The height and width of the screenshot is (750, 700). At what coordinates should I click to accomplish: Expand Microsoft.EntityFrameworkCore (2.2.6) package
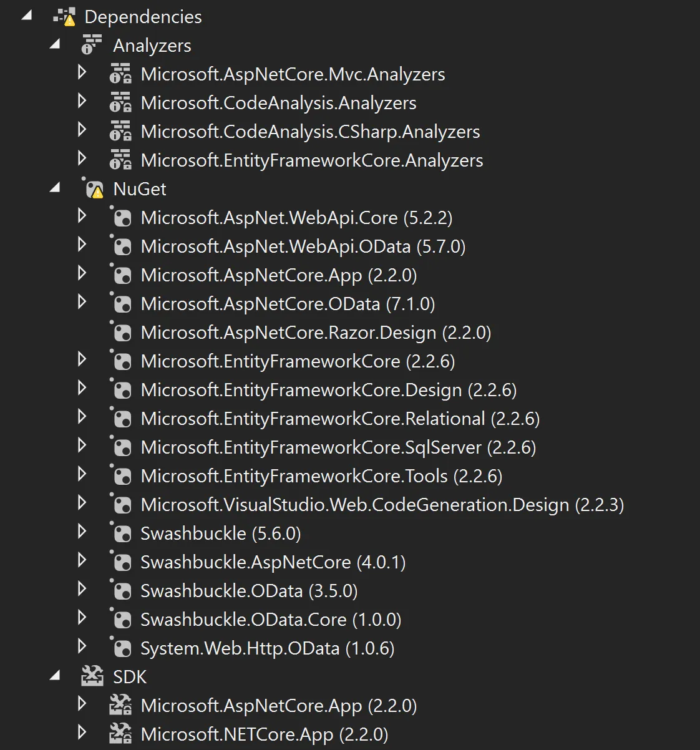pos(82,359)
